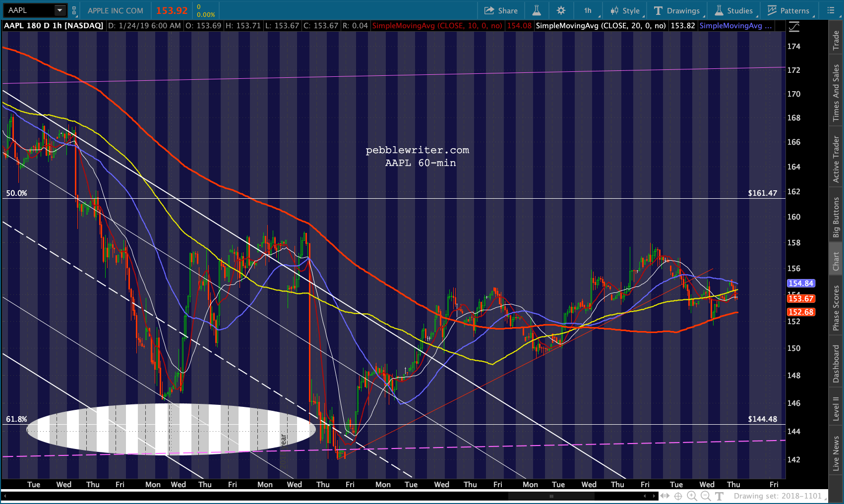Click the white ellipse drawing on chart
Image resolution: width=844 pixels, height=504 pixels.
coord(171,429)
